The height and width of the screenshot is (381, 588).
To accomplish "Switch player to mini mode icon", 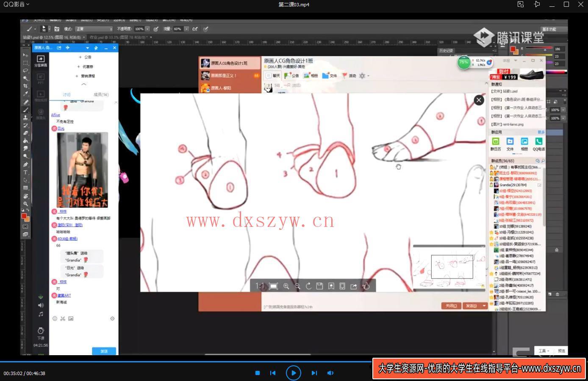I will [521, 4].
